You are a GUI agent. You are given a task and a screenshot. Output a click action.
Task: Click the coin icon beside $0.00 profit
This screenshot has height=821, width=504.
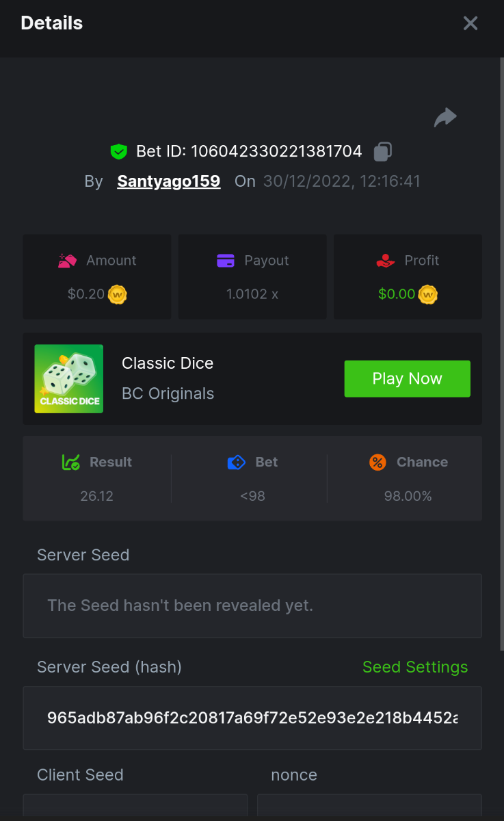click(428, 294)
